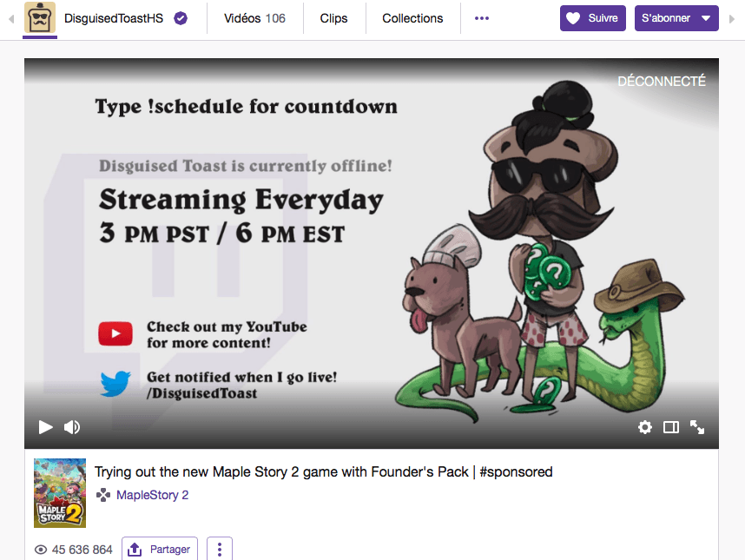The image size is (745, 560).
Task: Click the verified checkmark badge
Action: pos(181,18)
